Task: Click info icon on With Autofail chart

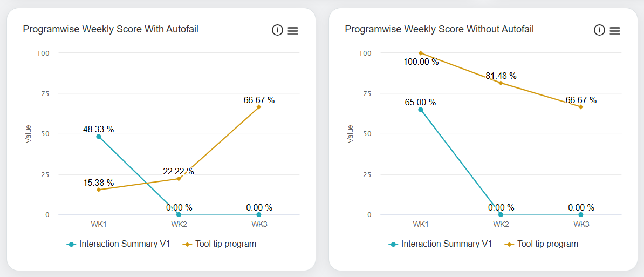Action: point(277,30)
